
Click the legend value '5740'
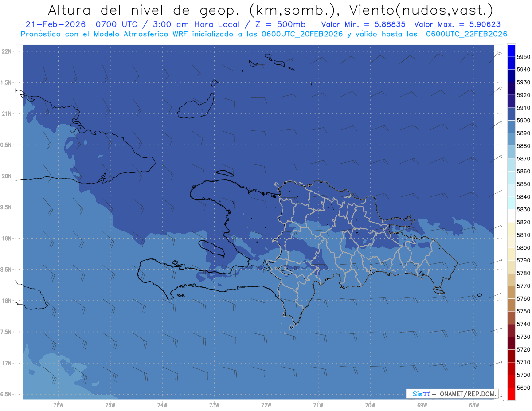coord(523,324)
